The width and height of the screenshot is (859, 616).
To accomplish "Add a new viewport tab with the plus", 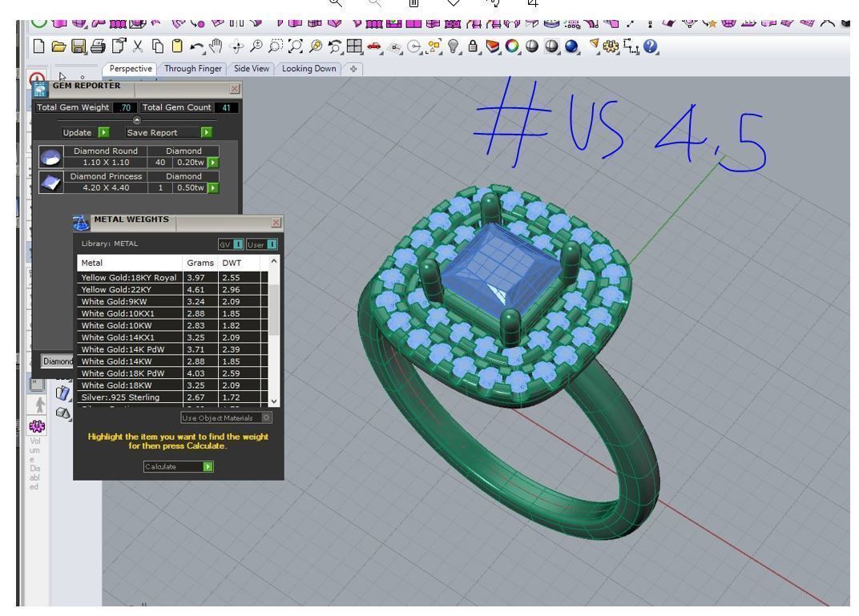I will click(x=353, y=68).
